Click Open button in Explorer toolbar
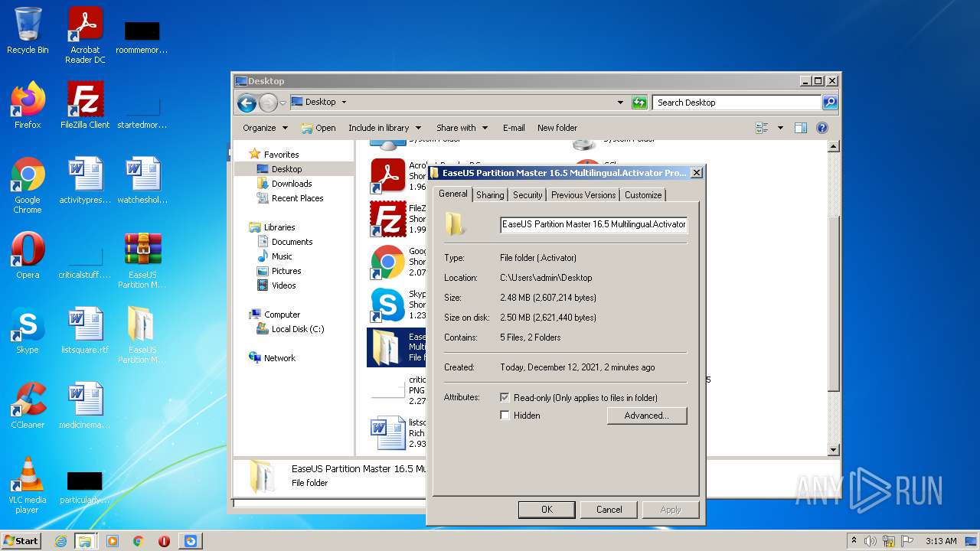The image size is (980, 551). 318,128
